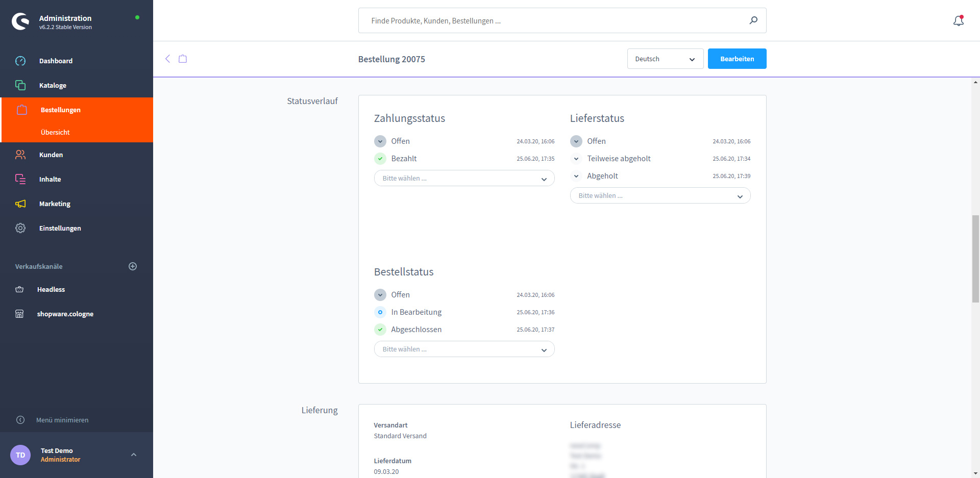This screenshot has height=478, width=980.
Task: Click the Headless basket icon
Action: click(19, 289)
